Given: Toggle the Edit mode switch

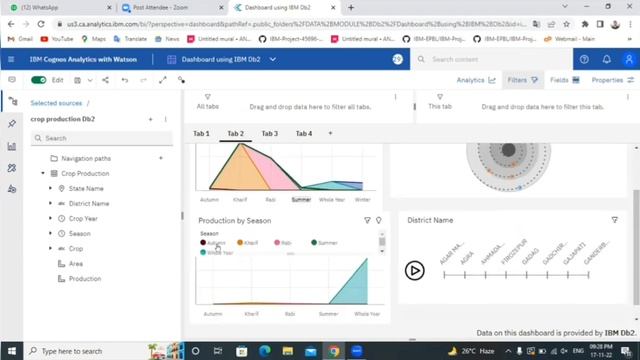Looking at the screenshot, I should (x=39, y=80).
